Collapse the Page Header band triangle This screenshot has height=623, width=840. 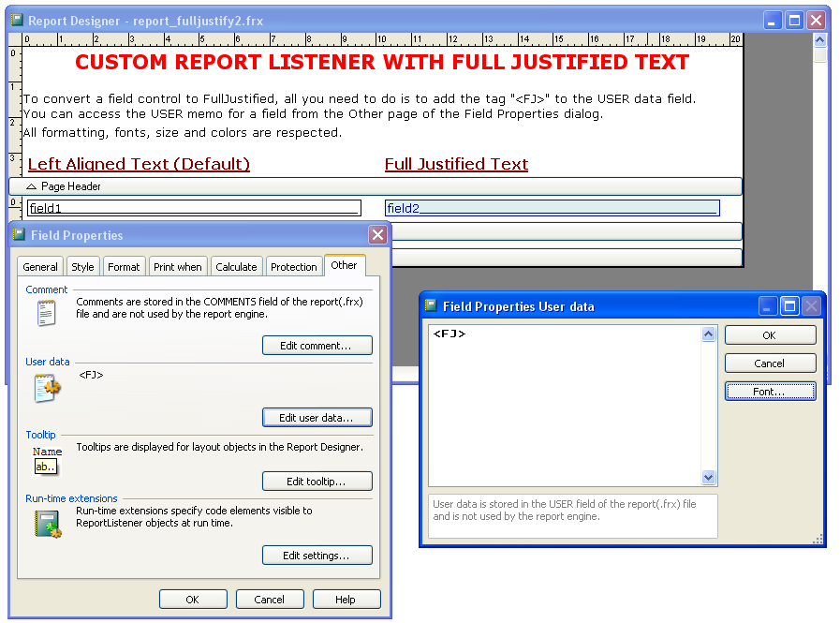coord(30,185)
